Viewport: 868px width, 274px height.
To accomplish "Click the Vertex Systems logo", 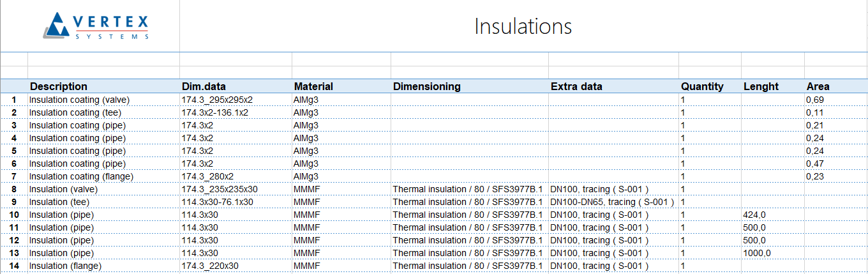I will click(97, 26).
